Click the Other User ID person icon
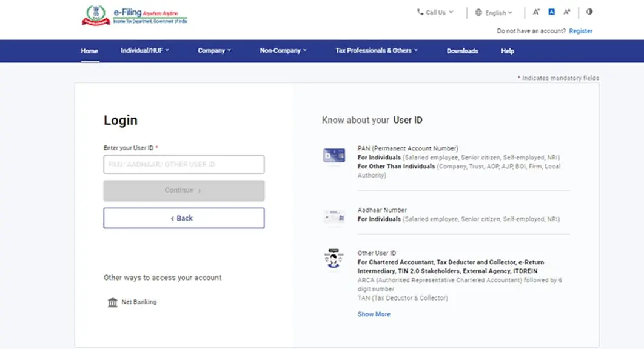 [x=334, y=258]
